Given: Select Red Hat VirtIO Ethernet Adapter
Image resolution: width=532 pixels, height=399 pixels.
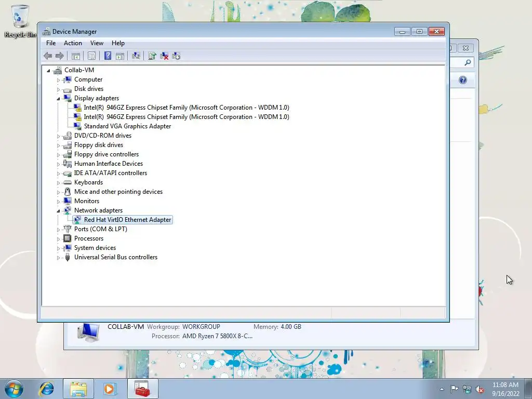Looking at the screenshot, I should pos(127,220).
